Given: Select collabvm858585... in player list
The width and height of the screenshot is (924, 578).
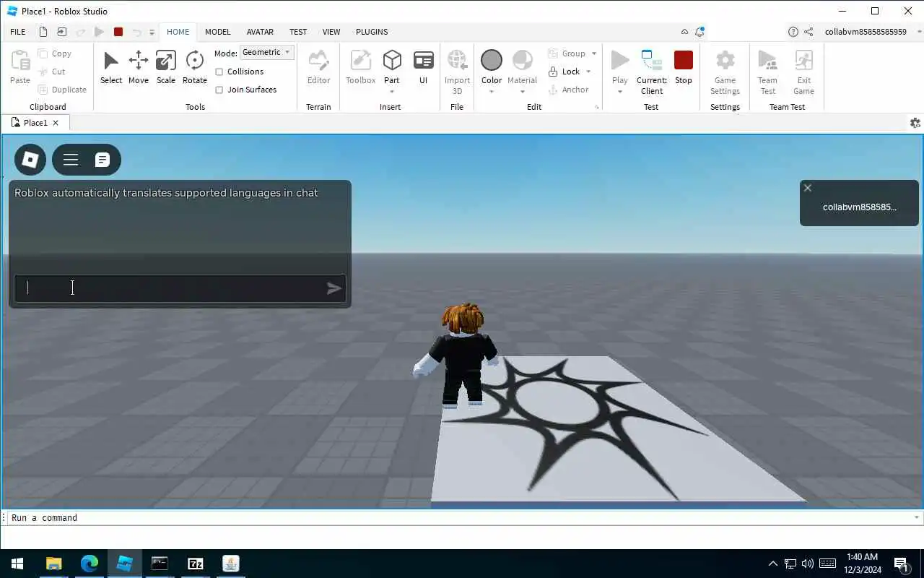Looking at the screenshot, I should click(x=859, y=207).
